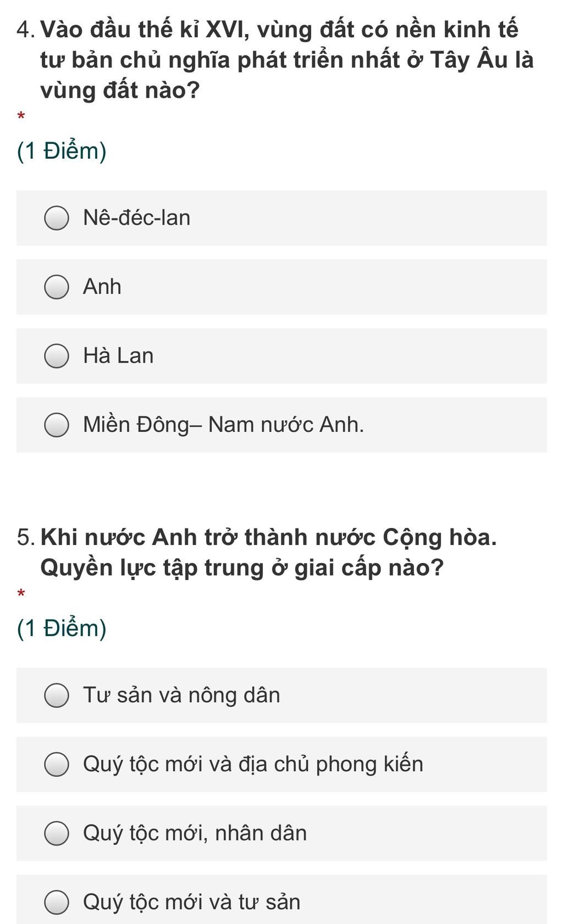Click the 'Quý tộc mới và địa chủ phong kiến' text
This screenshot has height=924, width=563.
[253, 765]
